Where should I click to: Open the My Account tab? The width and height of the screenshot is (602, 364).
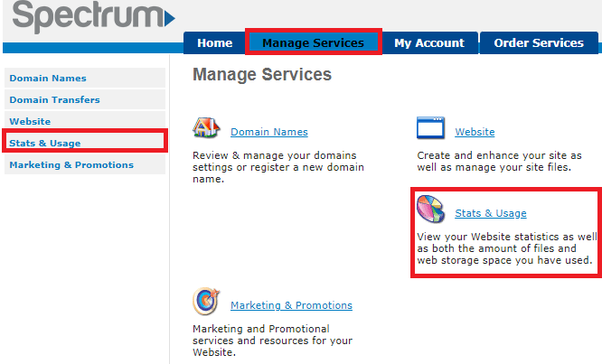[428, 43]
